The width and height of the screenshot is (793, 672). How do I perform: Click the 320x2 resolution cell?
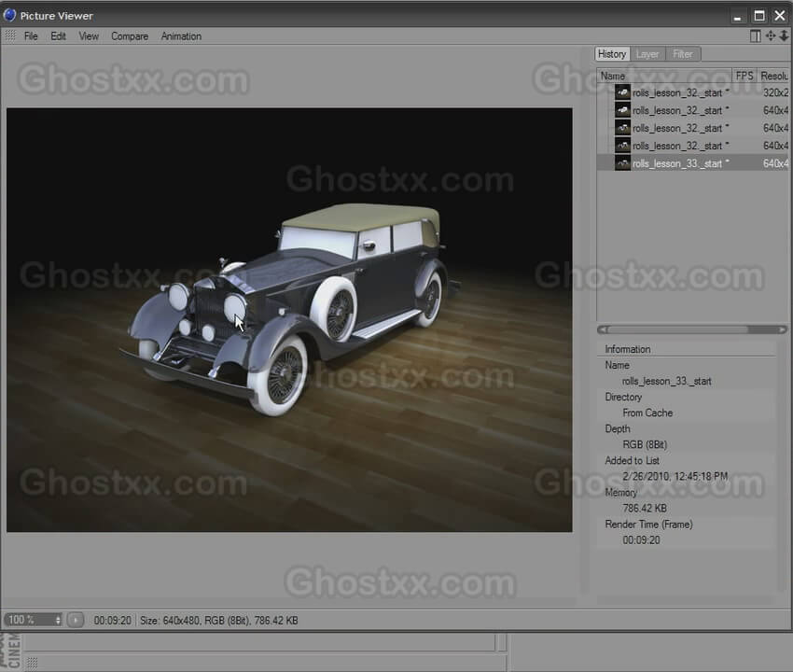[x=775, y=92]
